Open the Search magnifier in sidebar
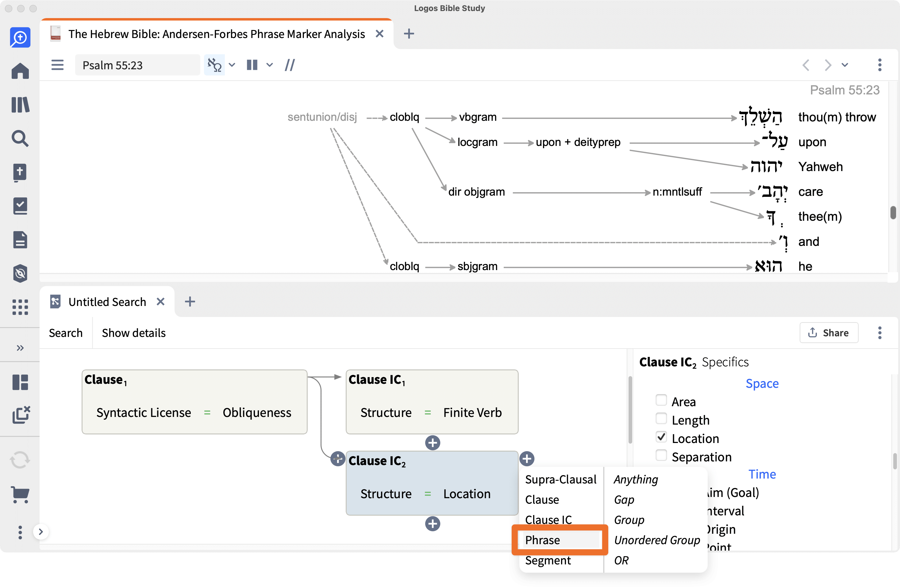The width and height of the screenshot is (900, 588). point(20,138)
